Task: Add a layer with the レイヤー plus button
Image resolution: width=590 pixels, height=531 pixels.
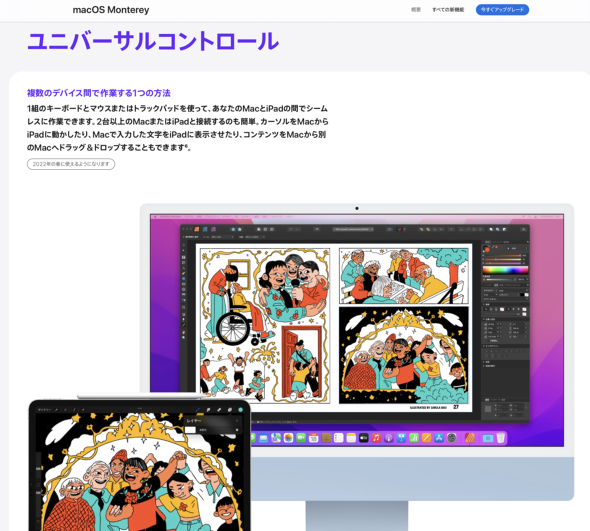Action: (237, 420)
